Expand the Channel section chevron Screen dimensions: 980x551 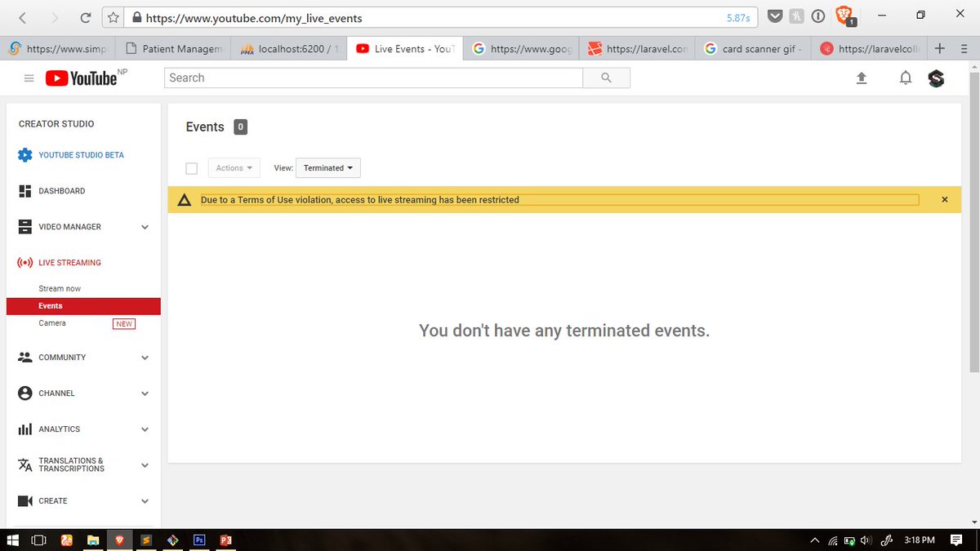pyautogui.click(x=145, y=393)
